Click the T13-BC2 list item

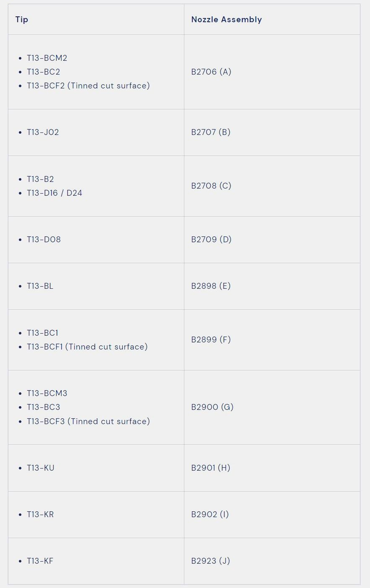[44, 72]
